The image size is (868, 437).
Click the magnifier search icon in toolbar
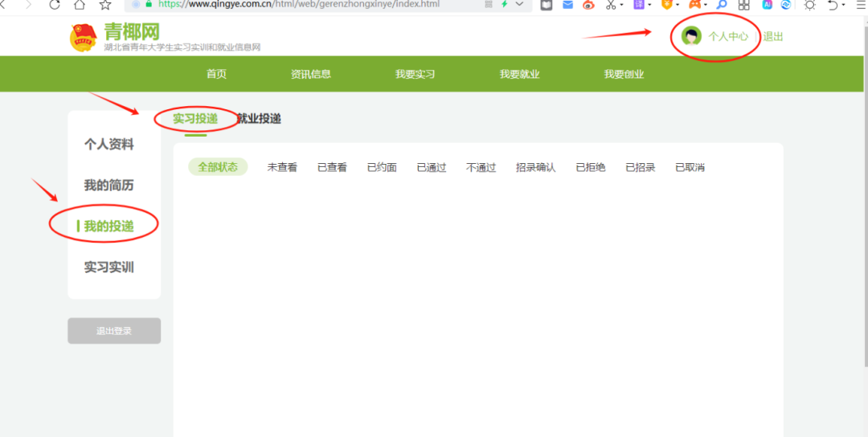[722, 5]
